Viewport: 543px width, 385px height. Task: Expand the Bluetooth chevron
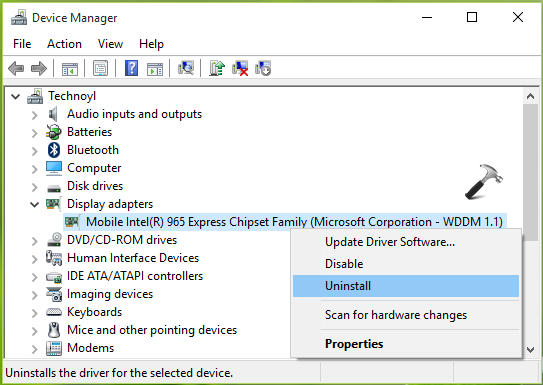(34, 151)
